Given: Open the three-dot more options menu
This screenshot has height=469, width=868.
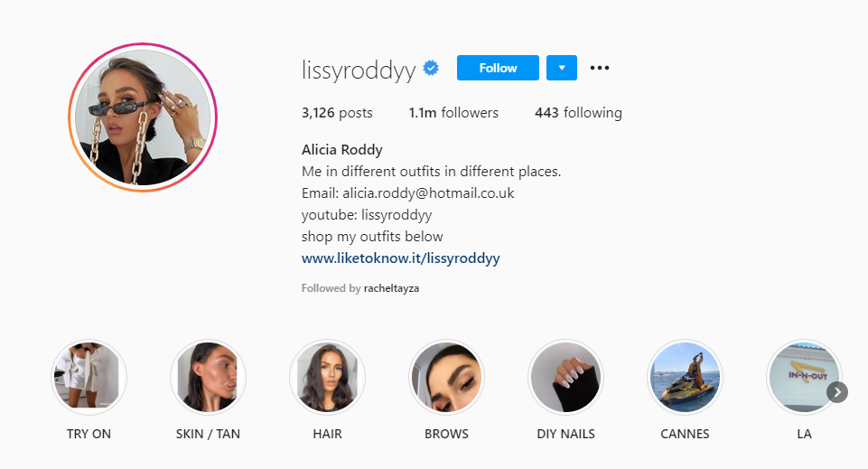Looking at the screenshot, I should (600, 68).
